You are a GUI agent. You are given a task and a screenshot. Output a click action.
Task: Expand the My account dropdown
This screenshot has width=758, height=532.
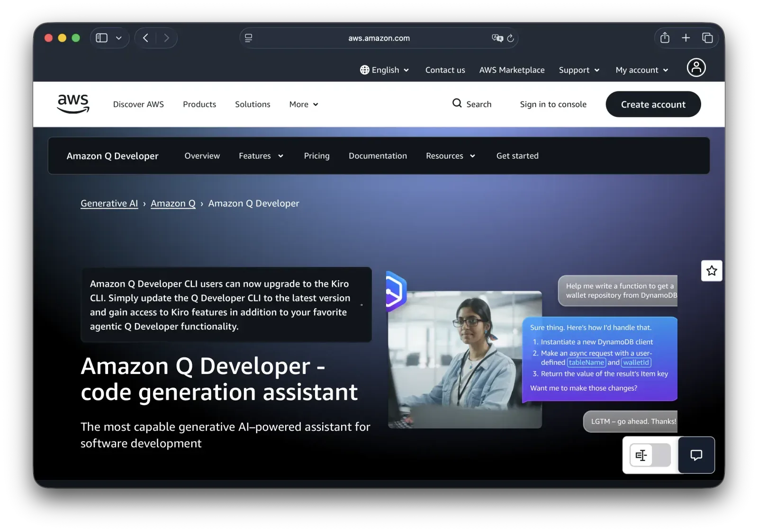coord(642,70)
